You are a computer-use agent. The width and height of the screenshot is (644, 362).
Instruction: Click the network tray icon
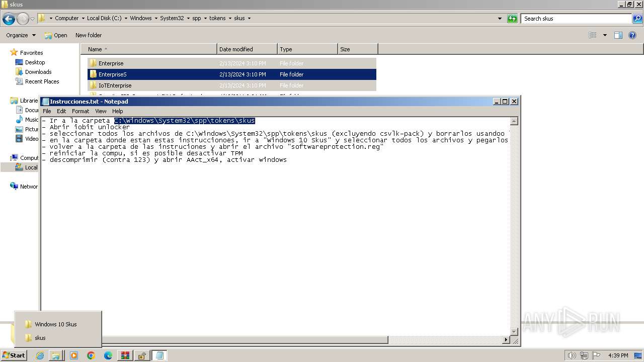[x=584, y=355]
